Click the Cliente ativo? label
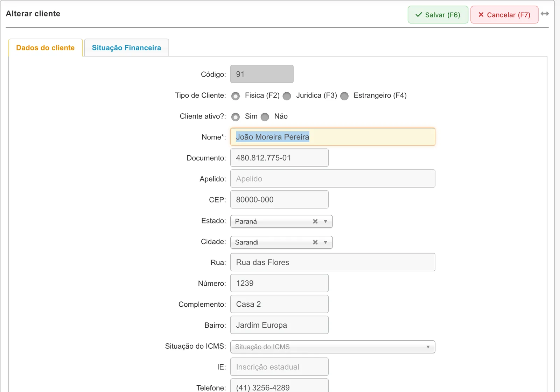Viewport: 560px width, 392px height. tap(203, 116)
